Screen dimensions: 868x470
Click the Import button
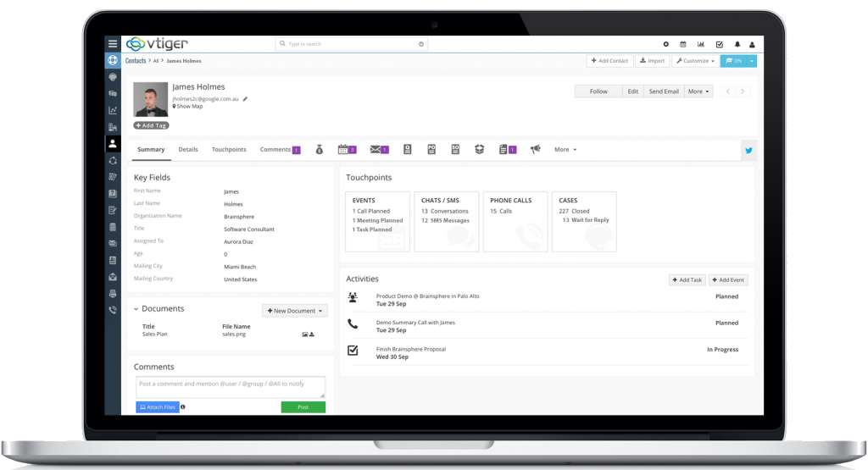pyautogui.click(x=652, y=61)
